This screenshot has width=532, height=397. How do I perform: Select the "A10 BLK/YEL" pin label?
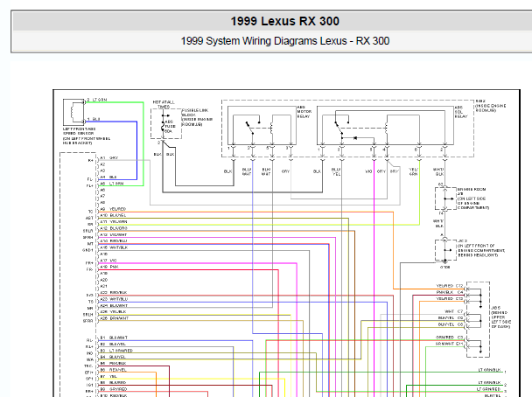113,215
